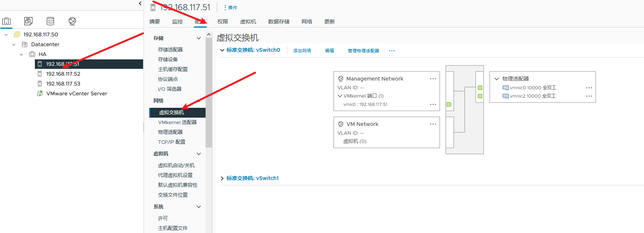Switch to VMs and Templates inventory icon

28,21
